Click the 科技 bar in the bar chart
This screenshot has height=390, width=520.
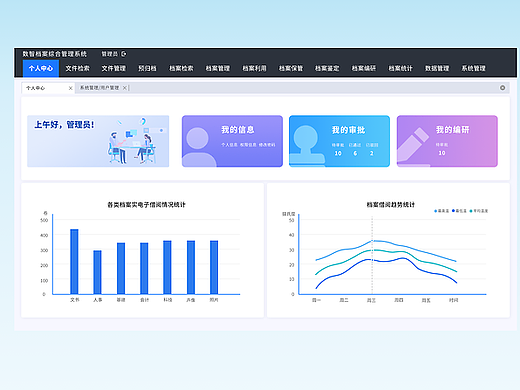(x=167, y=267)
